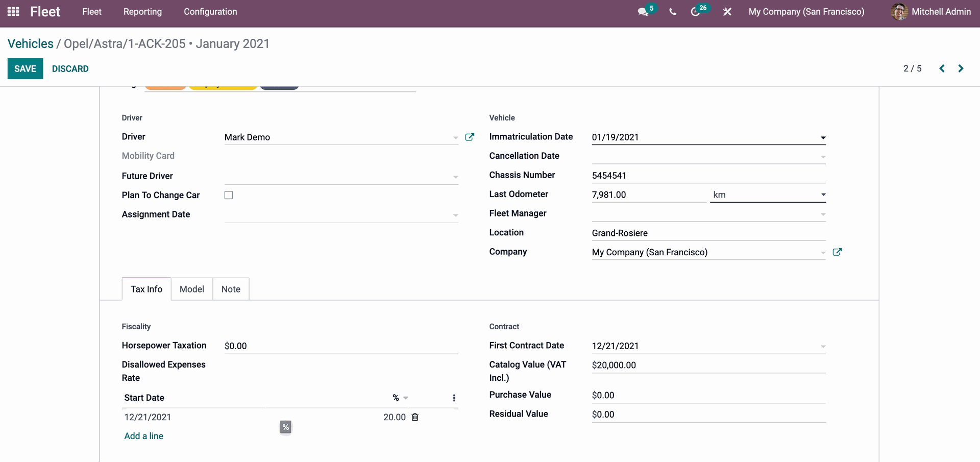Open First Contract Date dropdown
980x462 pixels.
(x=823, y=347)
